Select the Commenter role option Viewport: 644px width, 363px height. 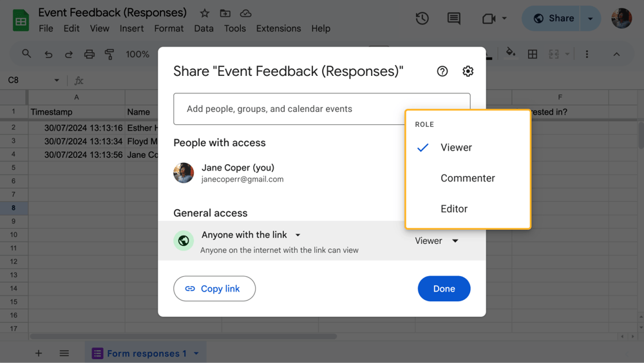point(468,178)
